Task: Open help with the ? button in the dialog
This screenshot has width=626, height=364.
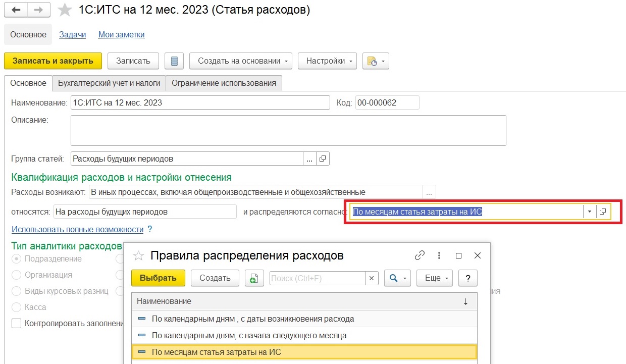Action: click(x=468, y=278)
